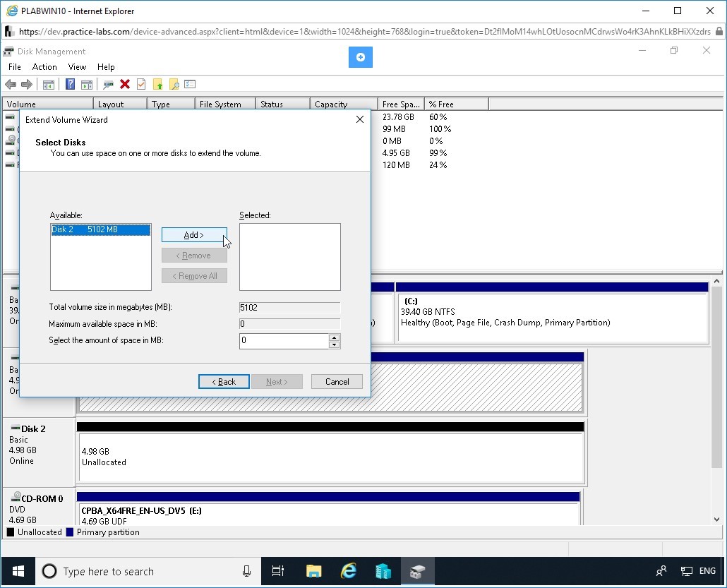This screenshot has height=588, width=727.
Task: Open the File menu
Action: click(15, 67)
